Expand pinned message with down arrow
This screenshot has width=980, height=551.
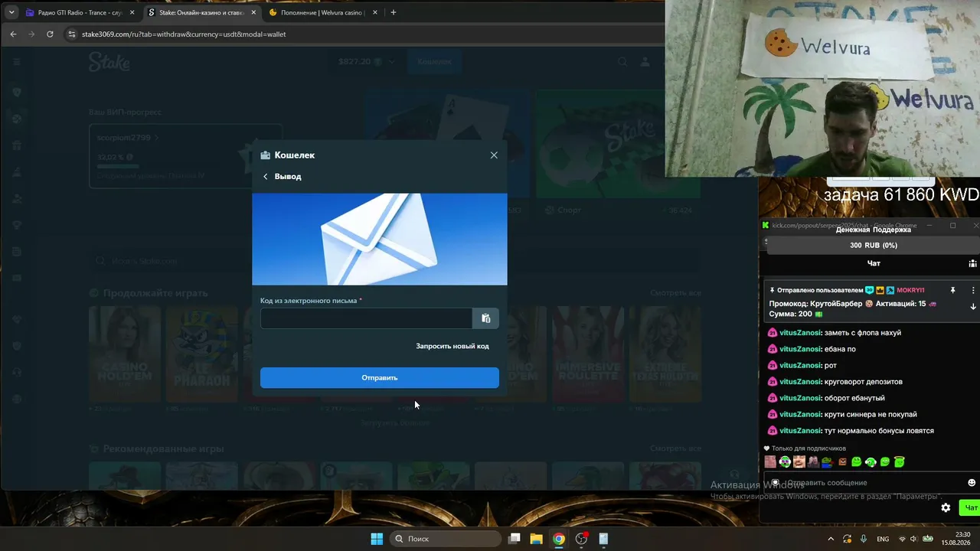pyautogui.click(x=973, y=307)
